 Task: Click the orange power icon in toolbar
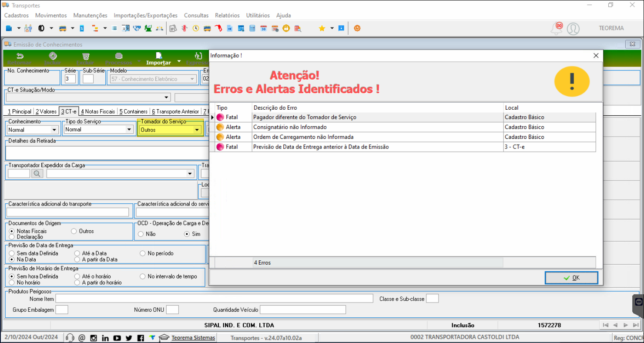click(357, 28)
